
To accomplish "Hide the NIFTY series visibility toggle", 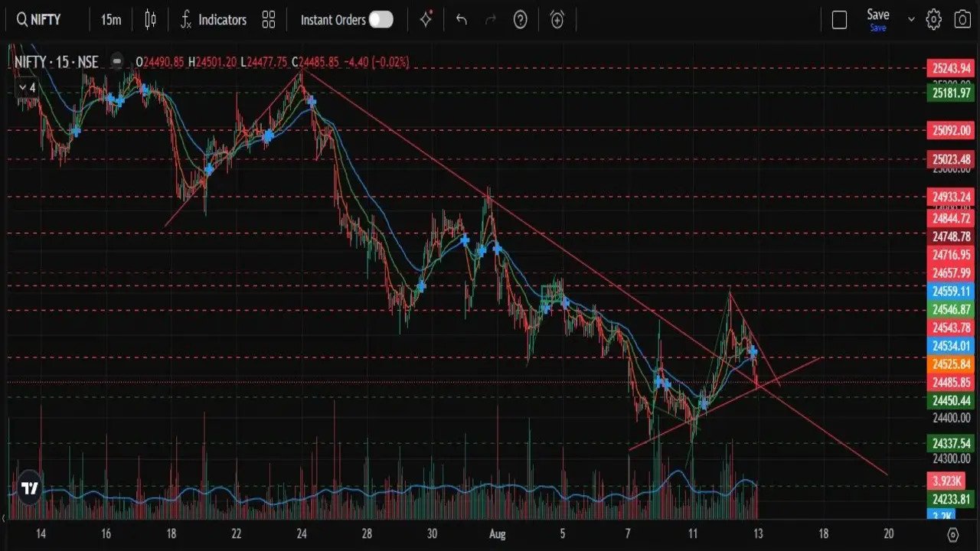I will pyautogui.click(x=116, y=62).
